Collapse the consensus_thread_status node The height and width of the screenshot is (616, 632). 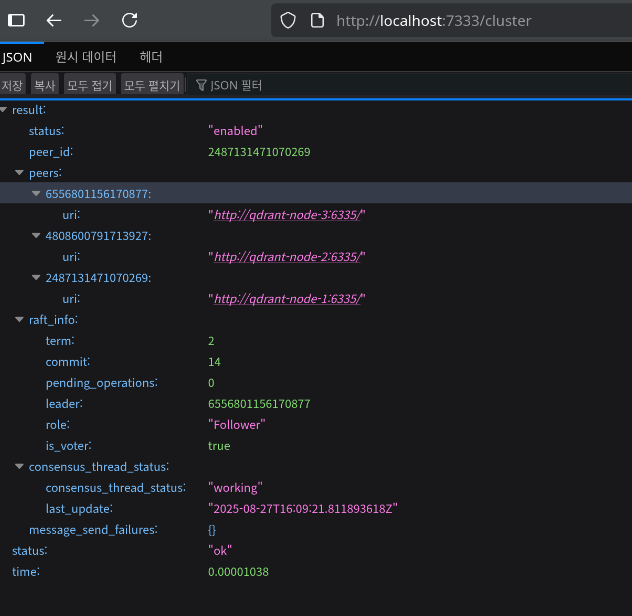coord(20,467)
